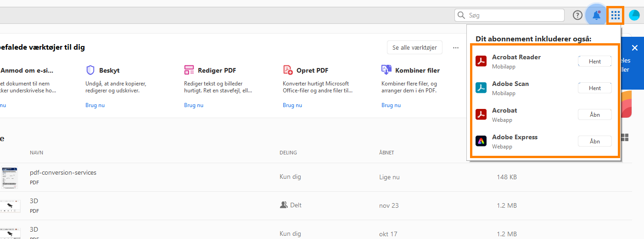Open the notifications bell
Viewport: 644px width, 239px height.
[596, 15]
